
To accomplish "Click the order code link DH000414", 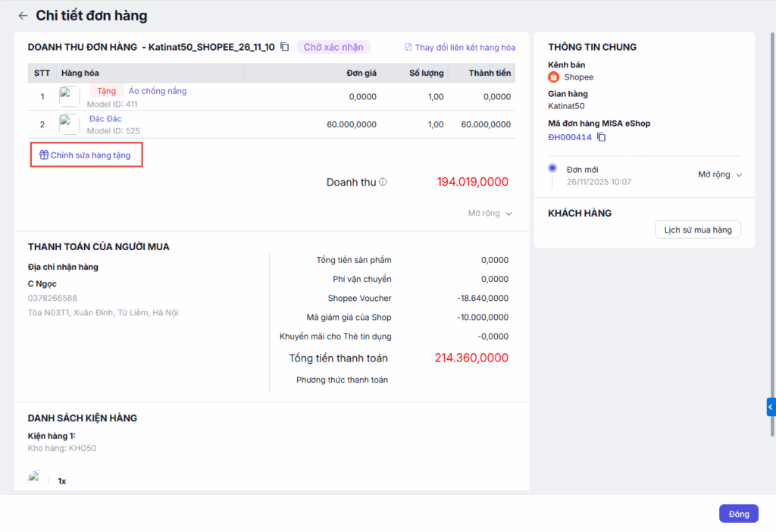I will 569,137.
